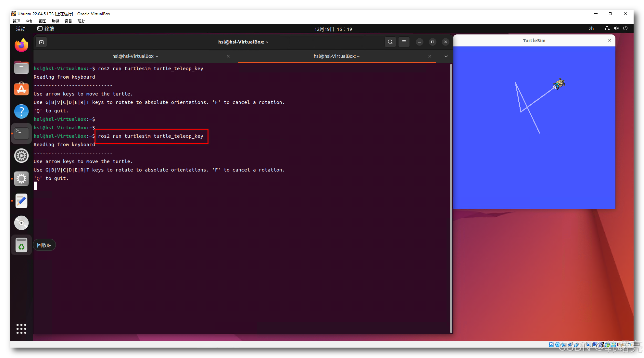Click the 活动 Activities button

(x=21, y=29)
